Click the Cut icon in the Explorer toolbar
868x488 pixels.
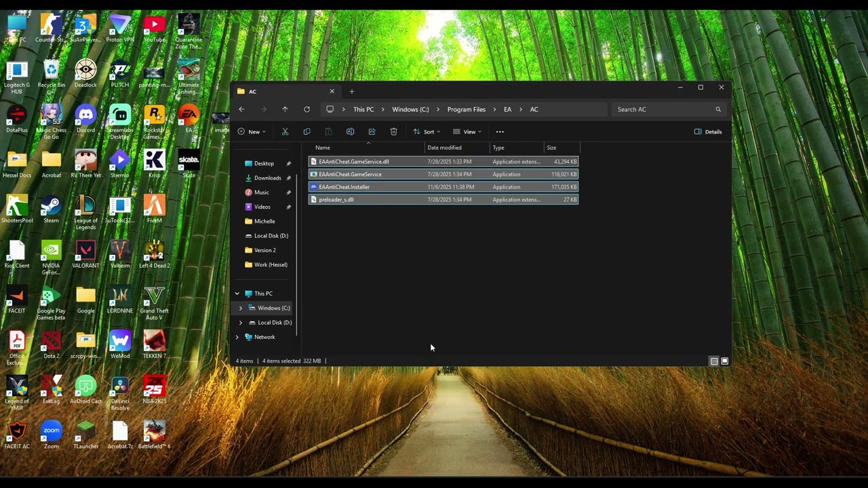coord(285,131)
